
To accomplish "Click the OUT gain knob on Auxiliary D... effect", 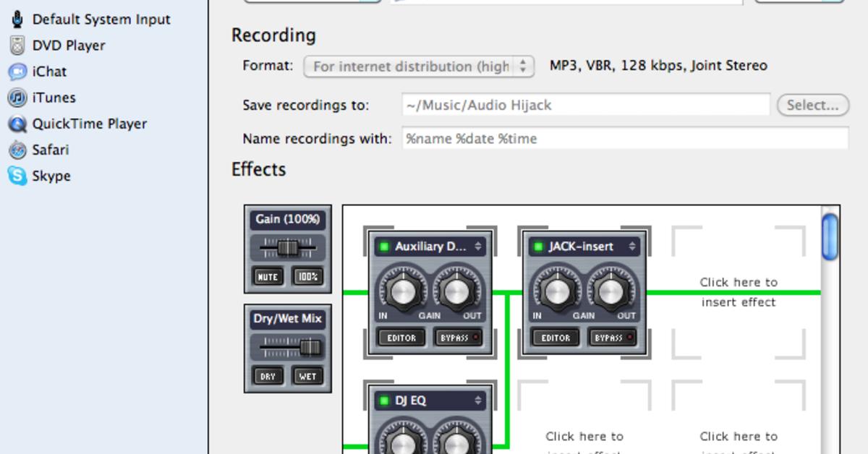I will (x=456, y=292).
